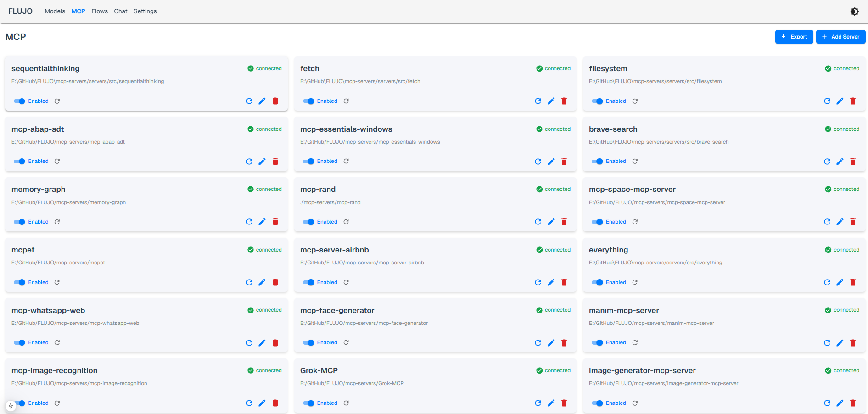The height and width of the screenshot is (414, 868).
Task: Switch off the mcpet server toggle
Action: 19,282
